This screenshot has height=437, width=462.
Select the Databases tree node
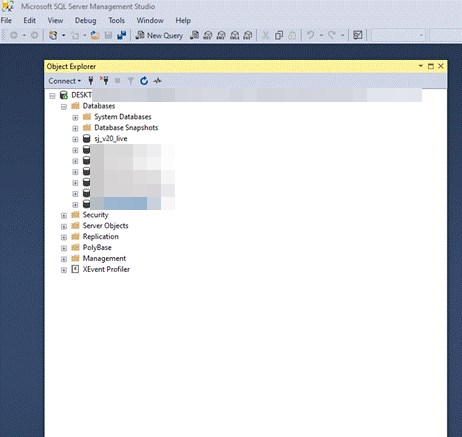pos(99,106)
